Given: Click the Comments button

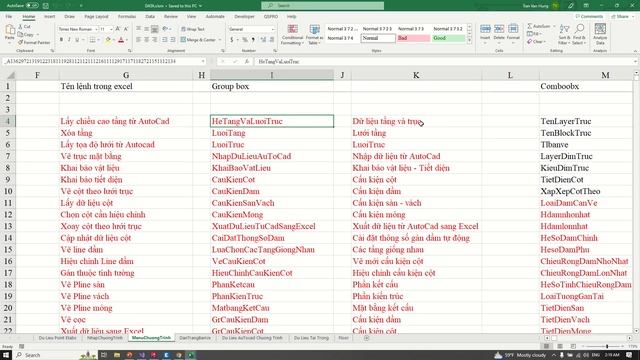Looking at the screenshot, I should point(589,17).
